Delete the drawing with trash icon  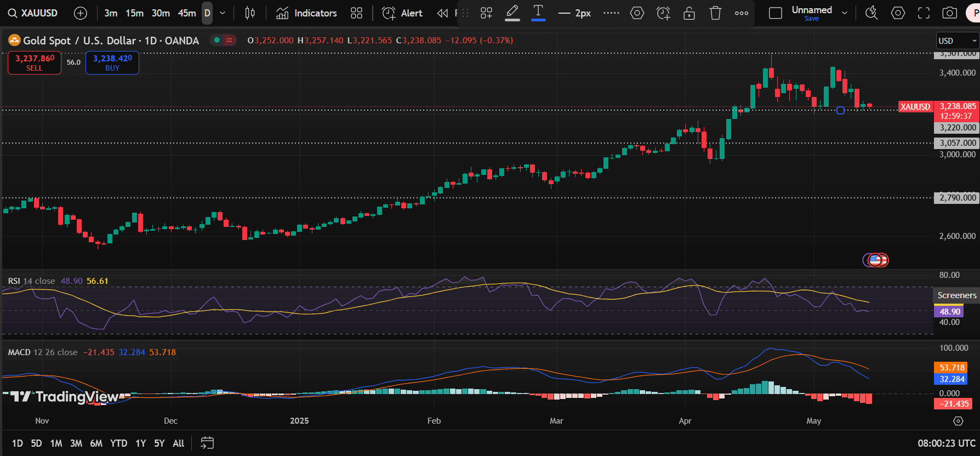point(715,13)
